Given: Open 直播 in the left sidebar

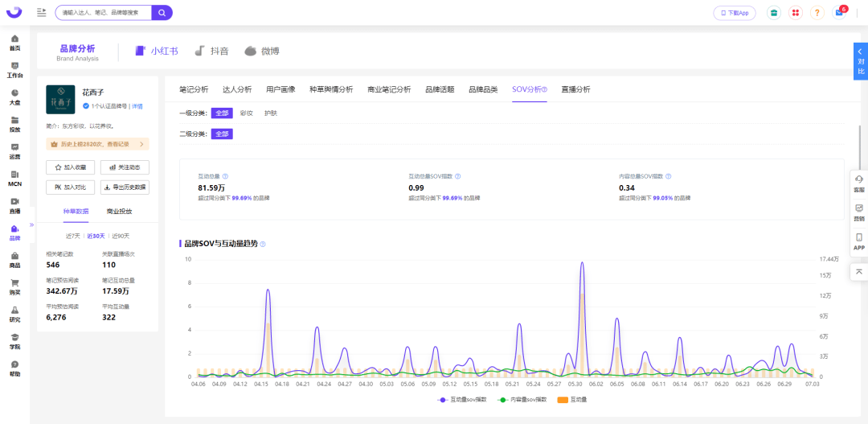Looking at the screenshot, I should point(15,206).
